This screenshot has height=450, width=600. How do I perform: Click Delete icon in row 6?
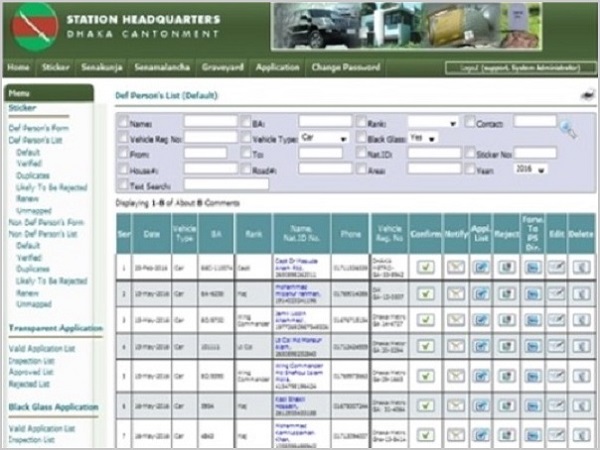click(x=581, y=406)
